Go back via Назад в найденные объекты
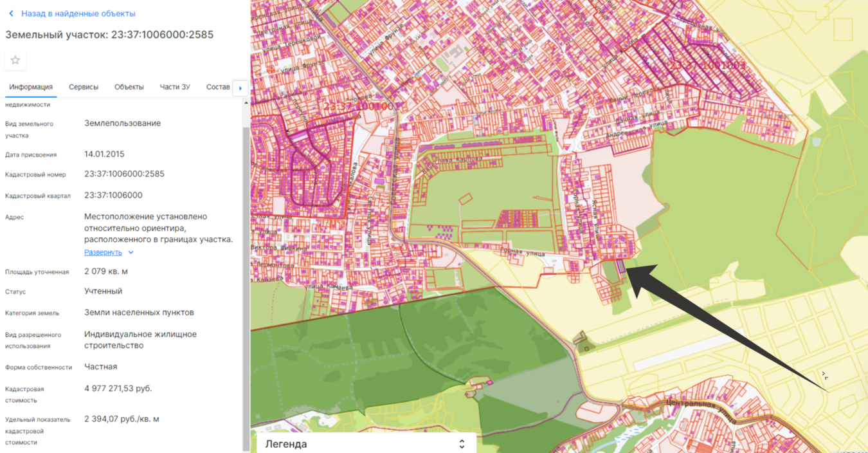 78,14
